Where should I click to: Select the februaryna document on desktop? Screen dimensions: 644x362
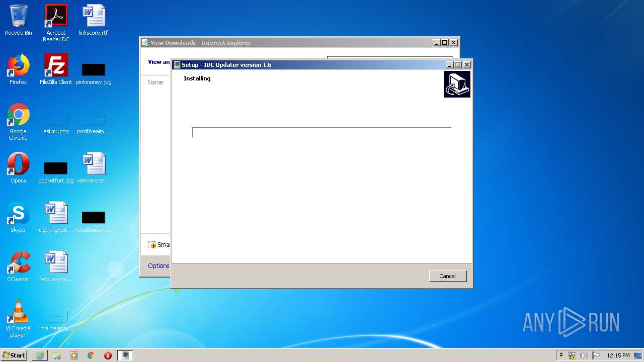56,266
